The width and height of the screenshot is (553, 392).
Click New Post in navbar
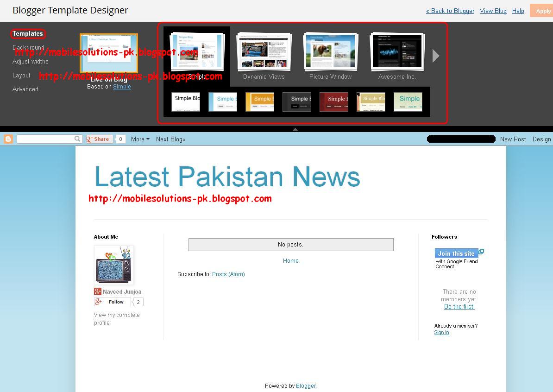[x=513, y=139]
